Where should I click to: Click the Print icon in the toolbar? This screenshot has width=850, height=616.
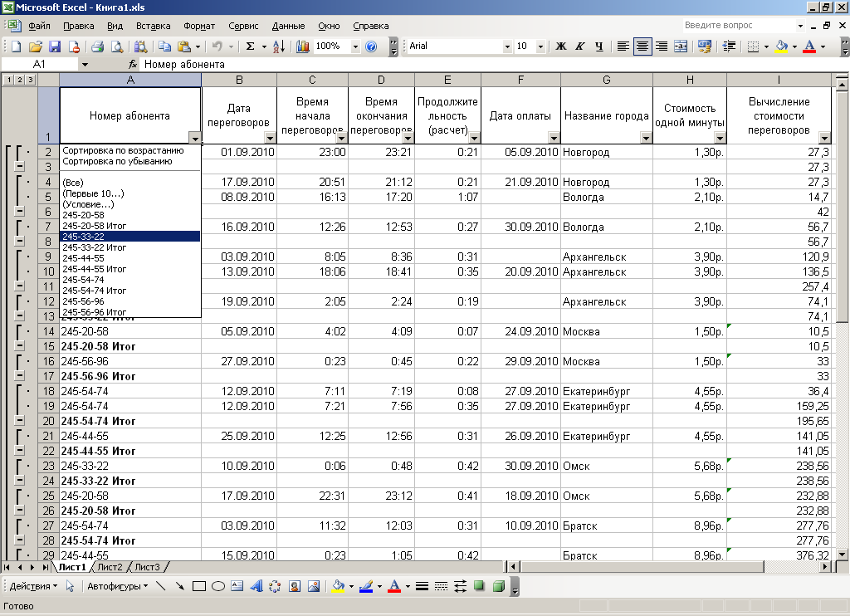[x=98, y=46]
